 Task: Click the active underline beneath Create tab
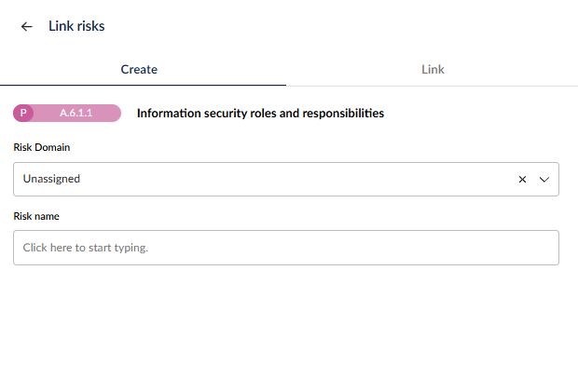[143, 86]
